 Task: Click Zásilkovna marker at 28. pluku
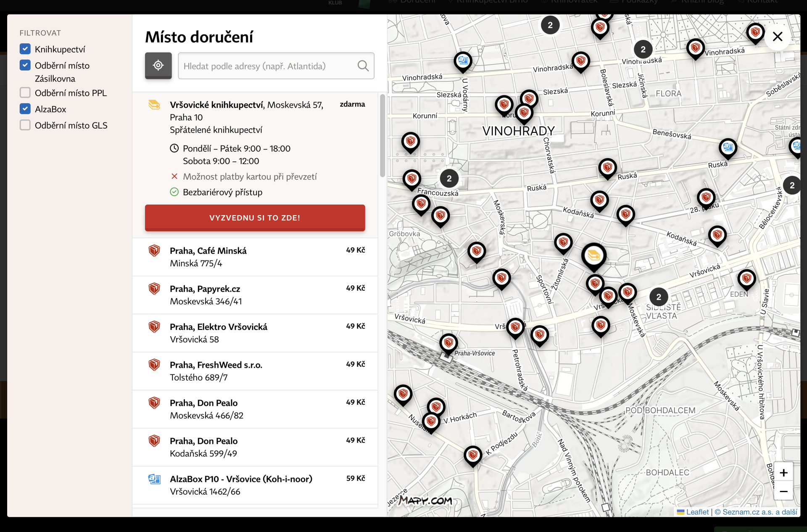pos(706,198)
